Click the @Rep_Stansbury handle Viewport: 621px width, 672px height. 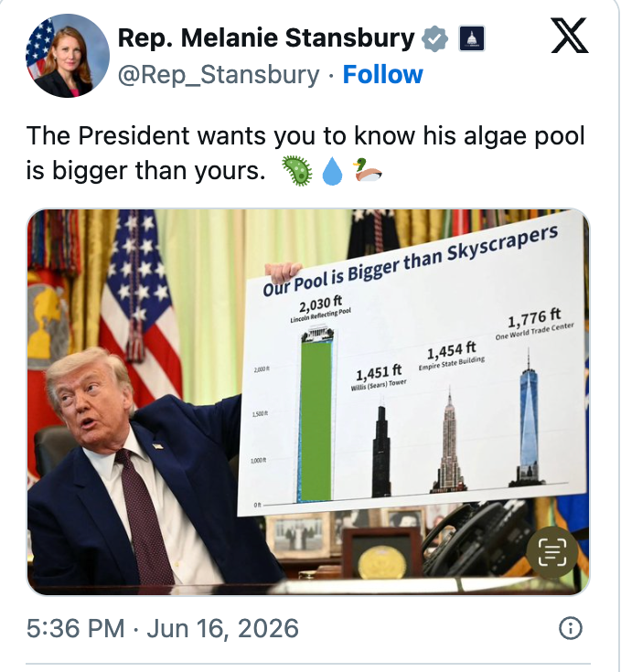tap(219, 75)
